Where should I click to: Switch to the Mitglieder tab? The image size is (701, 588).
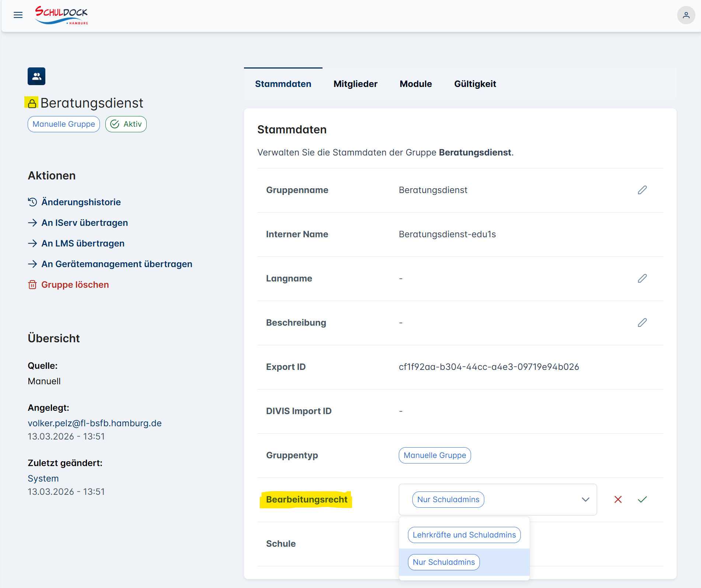pos(355,84)
